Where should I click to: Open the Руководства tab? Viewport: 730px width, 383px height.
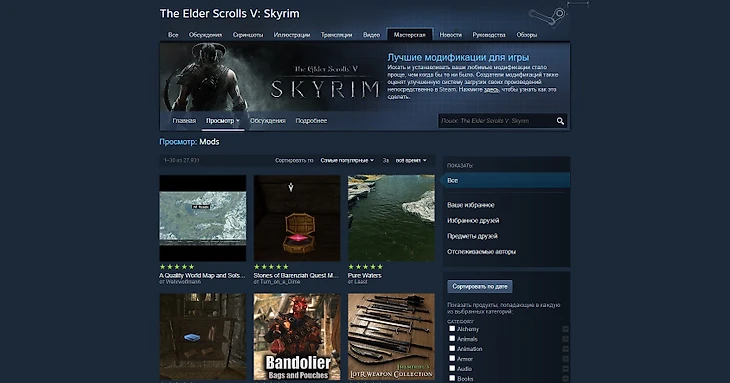489,35
